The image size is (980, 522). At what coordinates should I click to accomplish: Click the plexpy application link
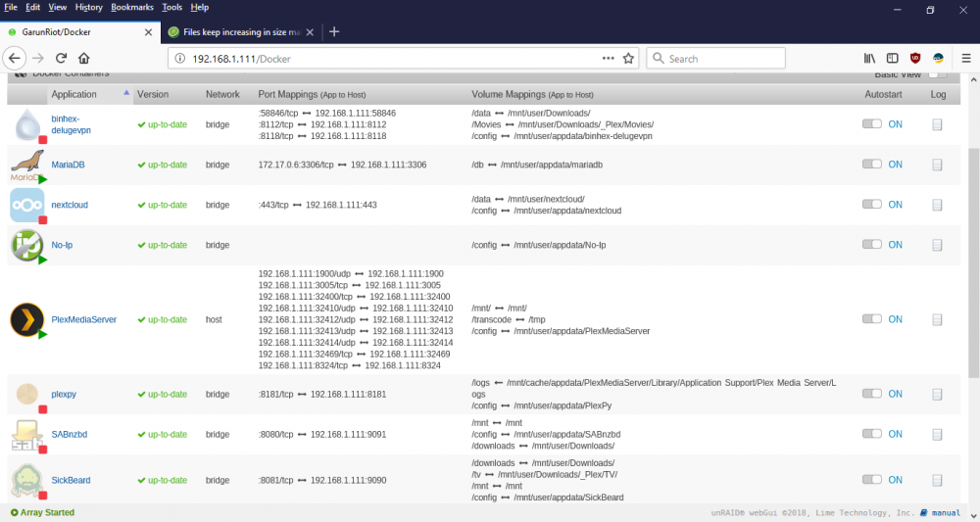point(64,395)
